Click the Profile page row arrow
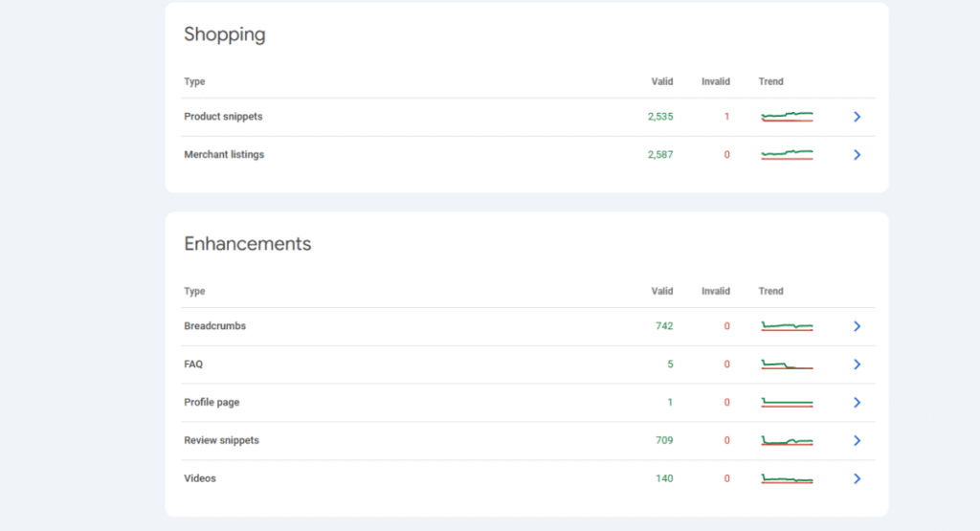The height and width of the screenshot is (531, 980). pos(857,403)
